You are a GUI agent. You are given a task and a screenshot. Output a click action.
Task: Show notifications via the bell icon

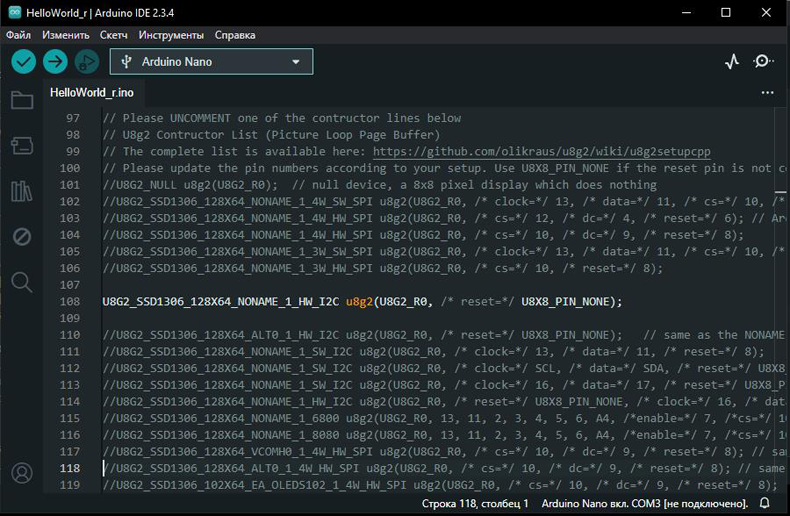[764, 503]
